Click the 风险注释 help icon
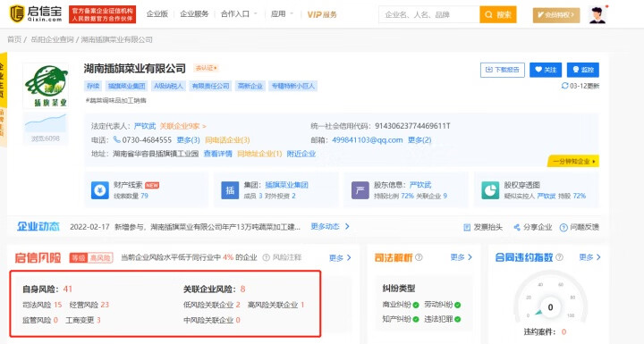The height and width of the screenshot is (344, 644). (x=267, y=257)
